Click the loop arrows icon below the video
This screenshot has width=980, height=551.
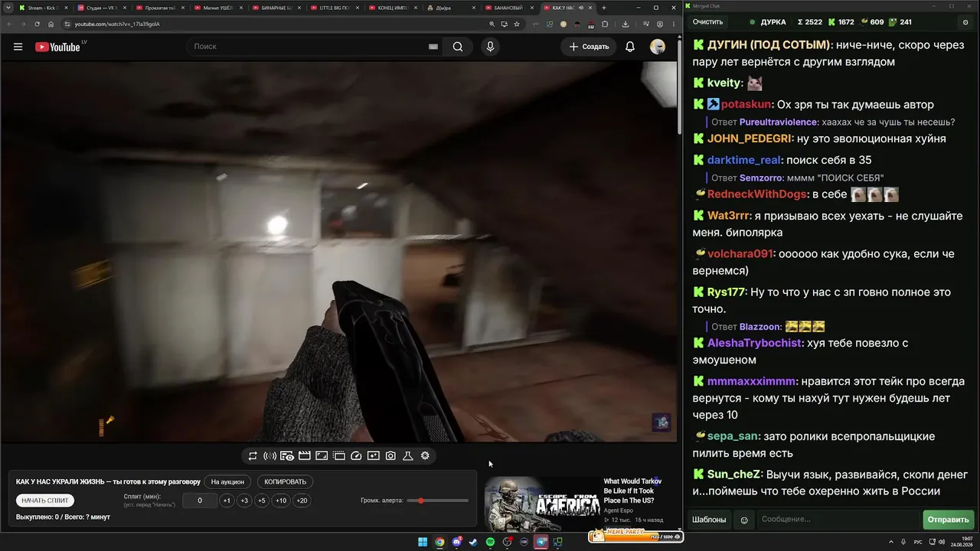coord(253,456)
